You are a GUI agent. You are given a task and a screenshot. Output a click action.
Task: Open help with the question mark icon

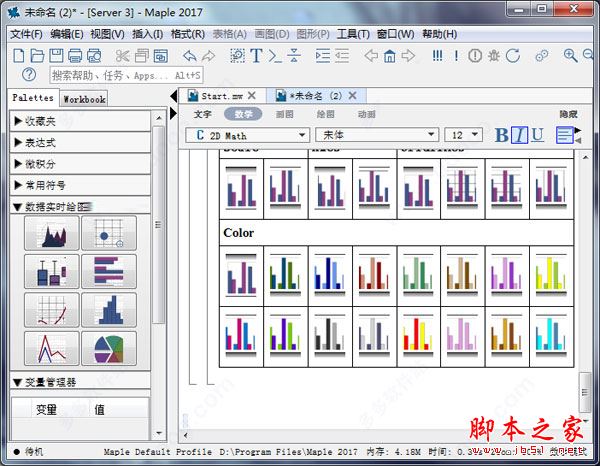tap(29, 75)
